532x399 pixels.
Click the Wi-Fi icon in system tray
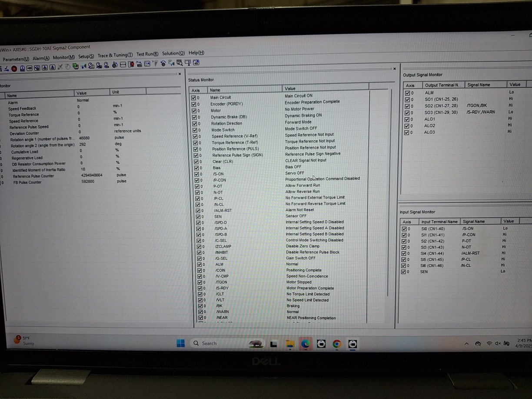point(489,343)
